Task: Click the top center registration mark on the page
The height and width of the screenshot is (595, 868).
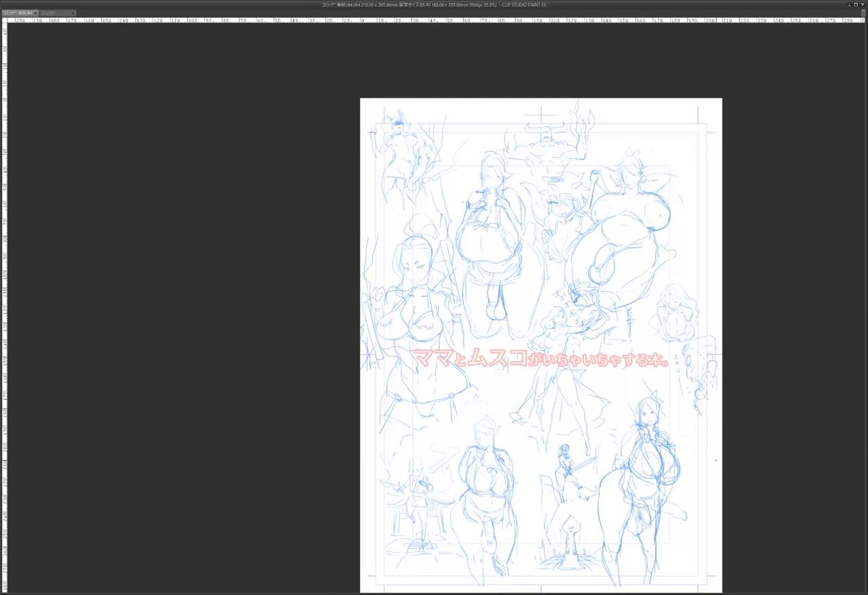Action: point(541,114)
